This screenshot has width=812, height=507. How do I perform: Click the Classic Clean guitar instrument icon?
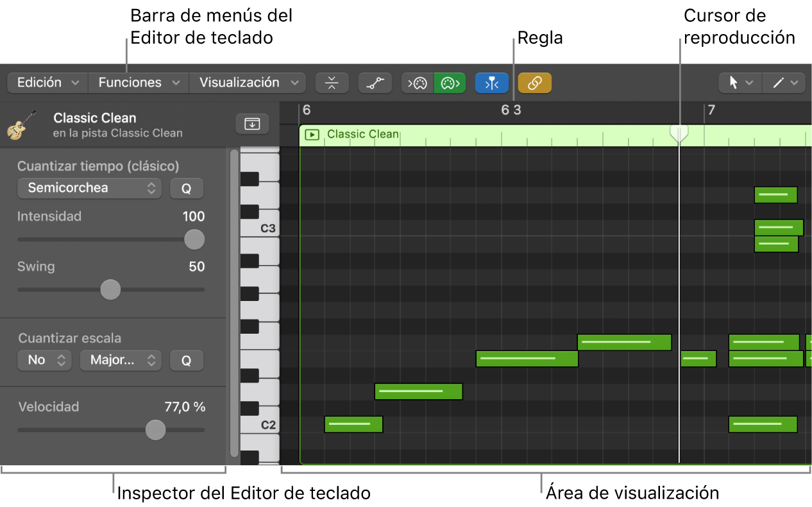22,125
